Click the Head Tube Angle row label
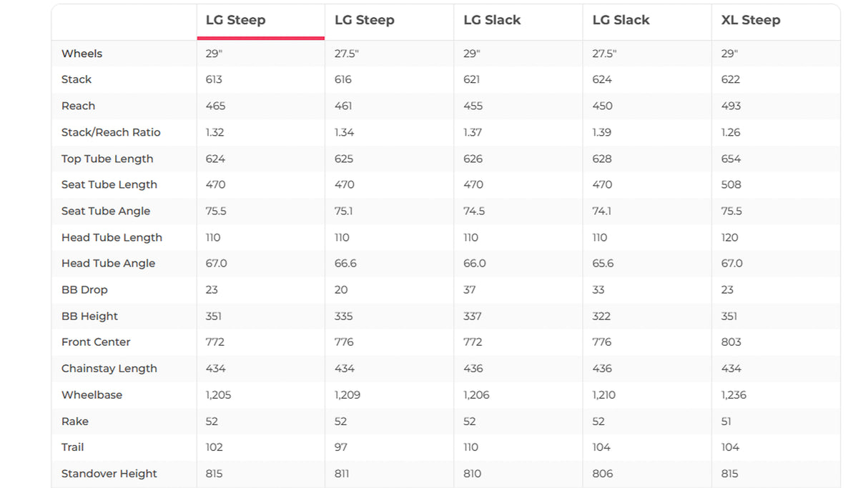 click(108, 263)
